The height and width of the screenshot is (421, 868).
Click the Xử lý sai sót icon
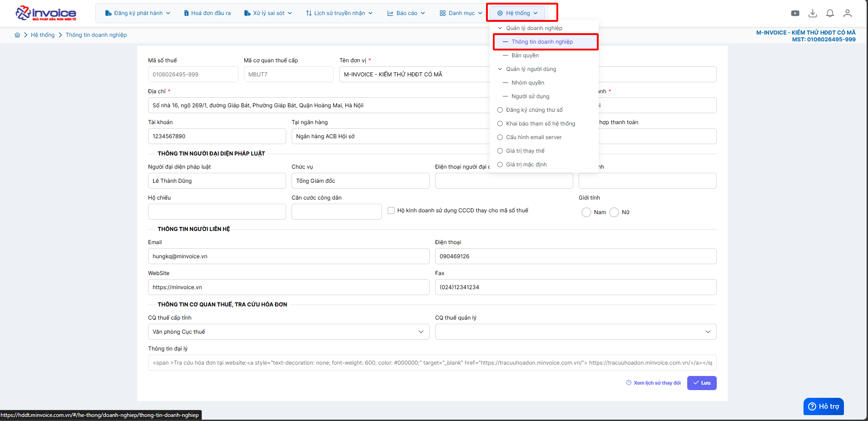247,13
